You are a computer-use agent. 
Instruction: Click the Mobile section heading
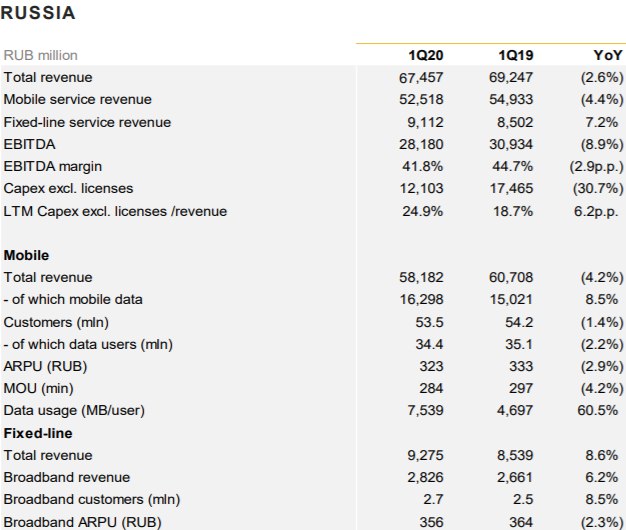26,255
